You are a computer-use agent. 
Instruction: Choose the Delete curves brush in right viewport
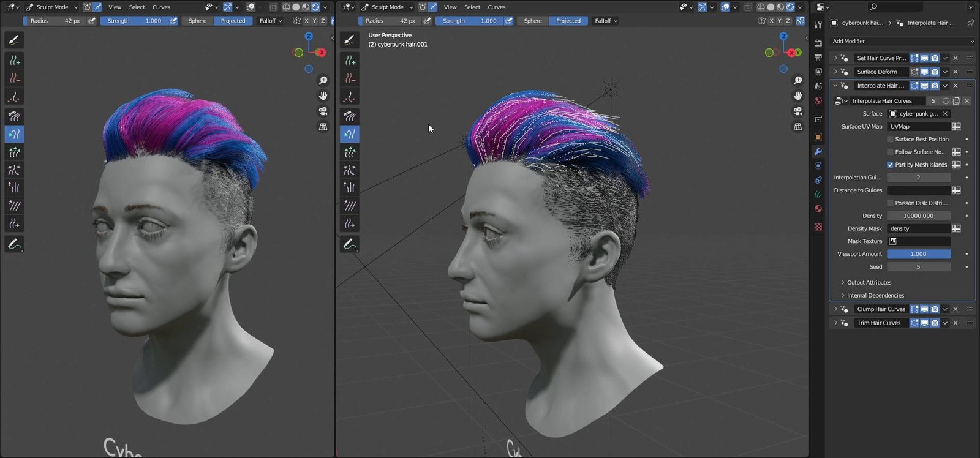(350, 78)
